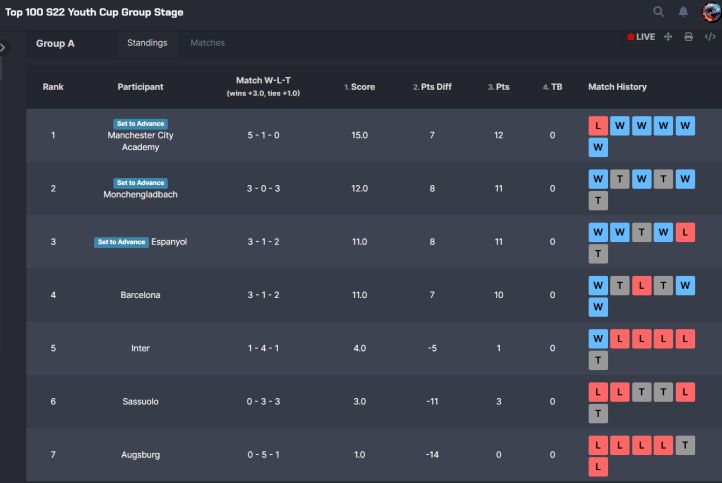This screenshot has height=483, width=722.
Task: Expand the left sidebar chevron
Action: tap(3, 47)
